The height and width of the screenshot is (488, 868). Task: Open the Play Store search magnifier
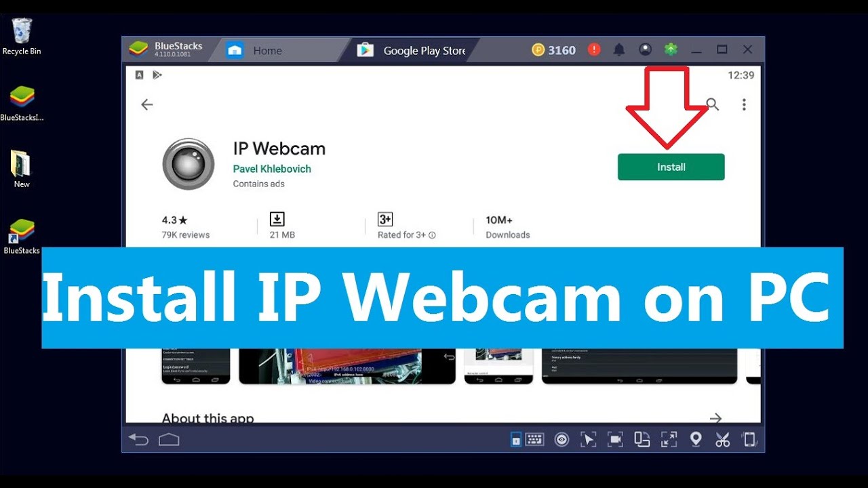click(x=712, y=104)
